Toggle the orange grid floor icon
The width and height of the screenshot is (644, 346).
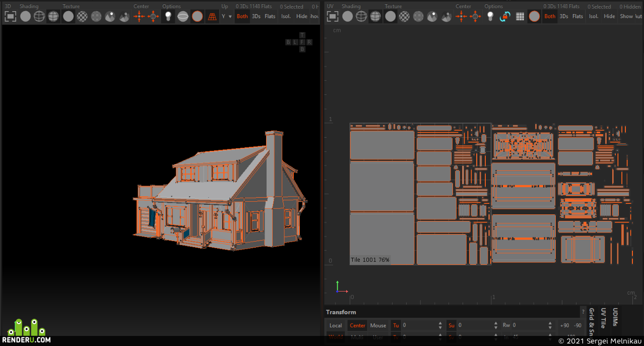(x=212, y=16)
